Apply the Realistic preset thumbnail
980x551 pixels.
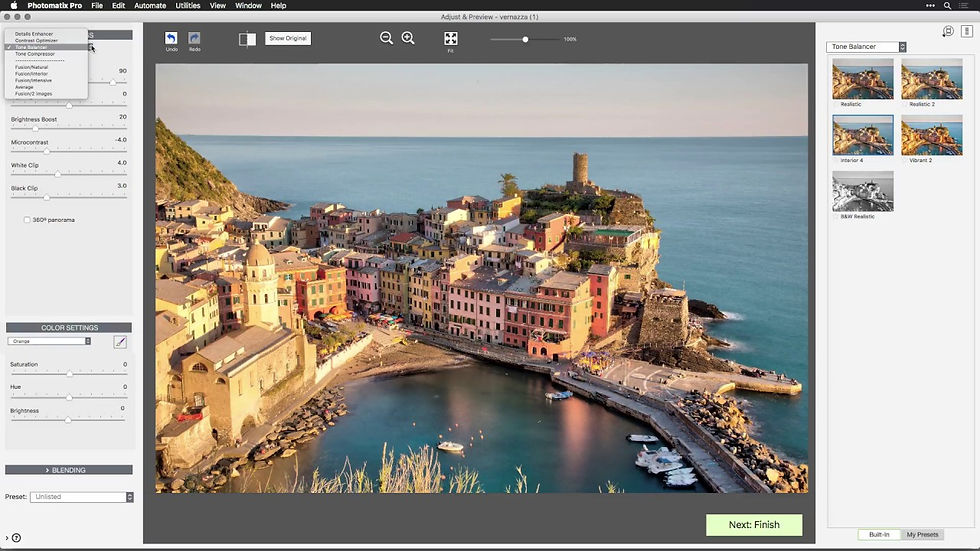pyautogui.click(x=862, y=79)
